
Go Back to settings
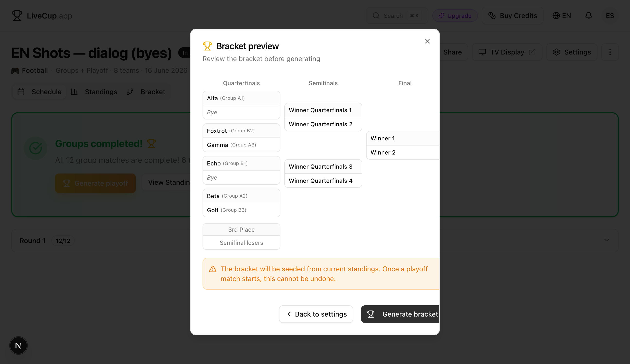(316, 314)
